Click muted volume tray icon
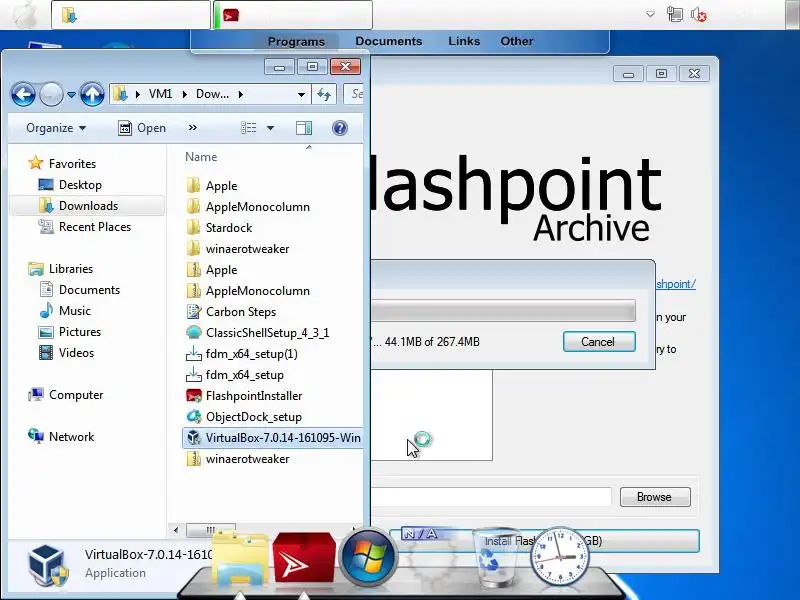The height and width of the screenshot is (600, 800). (698, 14)
